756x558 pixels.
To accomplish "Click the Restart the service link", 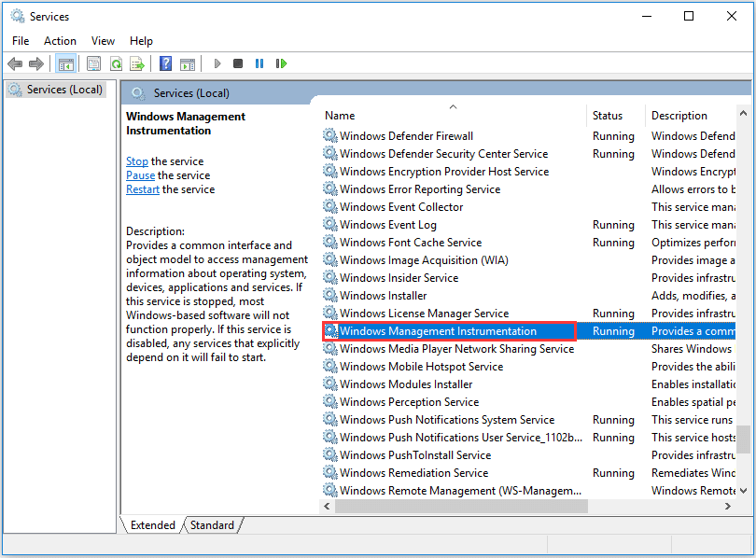I will [x=142, y=189].
